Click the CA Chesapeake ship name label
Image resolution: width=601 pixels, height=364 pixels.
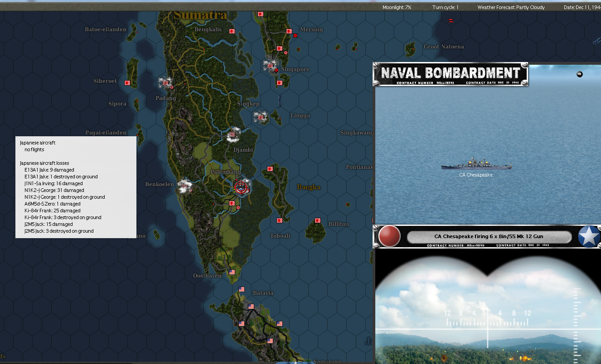[475, 175]
